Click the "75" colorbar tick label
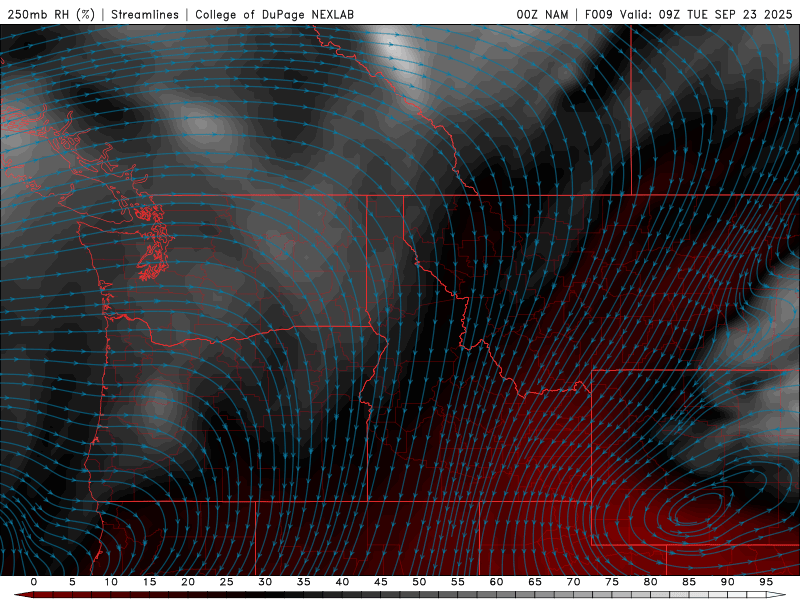The width and height of the screenshot is (800, 600). coord(612,582)
